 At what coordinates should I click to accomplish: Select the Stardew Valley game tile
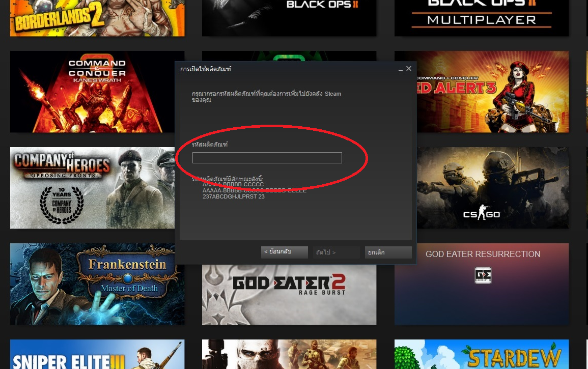point(482,354)
